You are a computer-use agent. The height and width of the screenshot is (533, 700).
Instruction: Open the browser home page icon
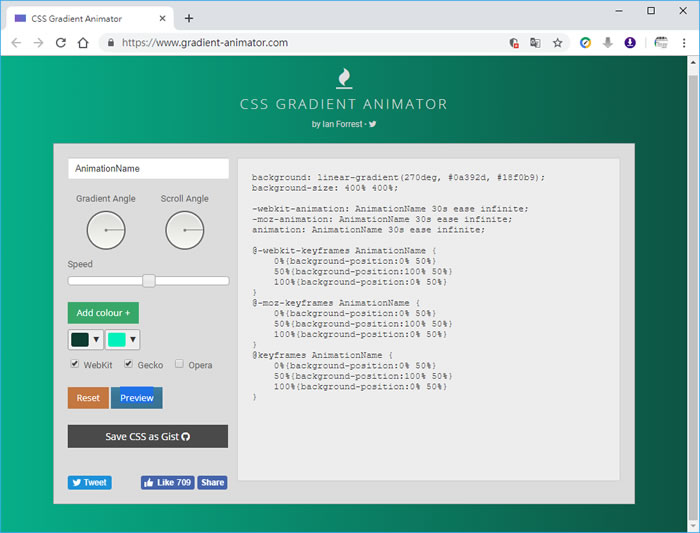[x=83, y=43]
